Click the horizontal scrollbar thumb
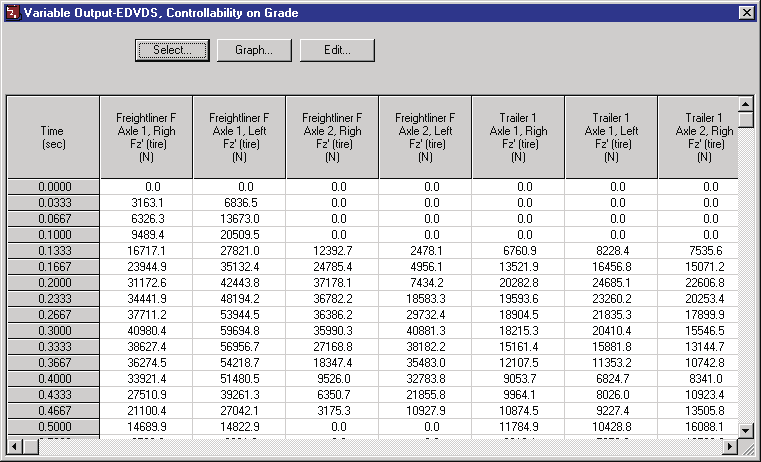Screen dimensions: 761x462 31,446
